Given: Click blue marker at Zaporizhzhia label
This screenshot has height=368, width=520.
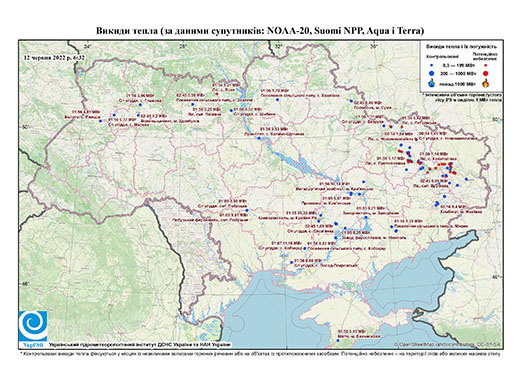Looking at the screenshot, I should (366, 217).
